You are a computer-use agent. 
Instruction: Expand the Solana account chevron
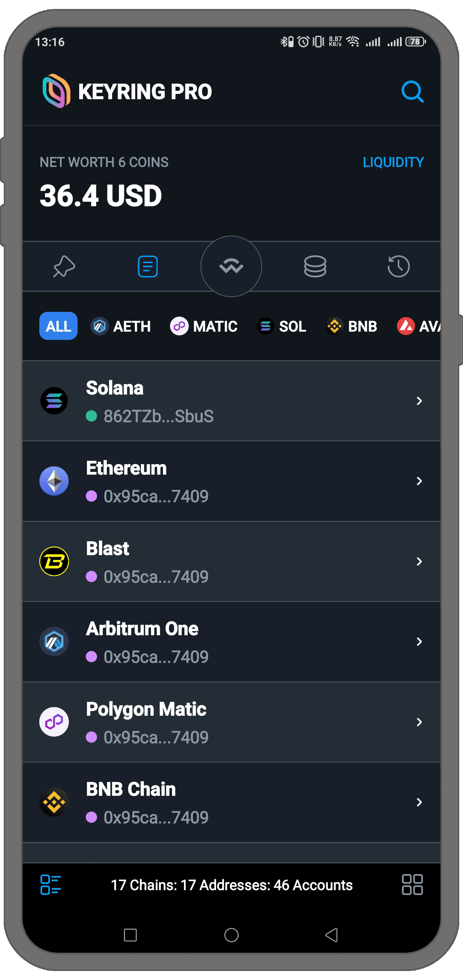click(x=419, y=401)
